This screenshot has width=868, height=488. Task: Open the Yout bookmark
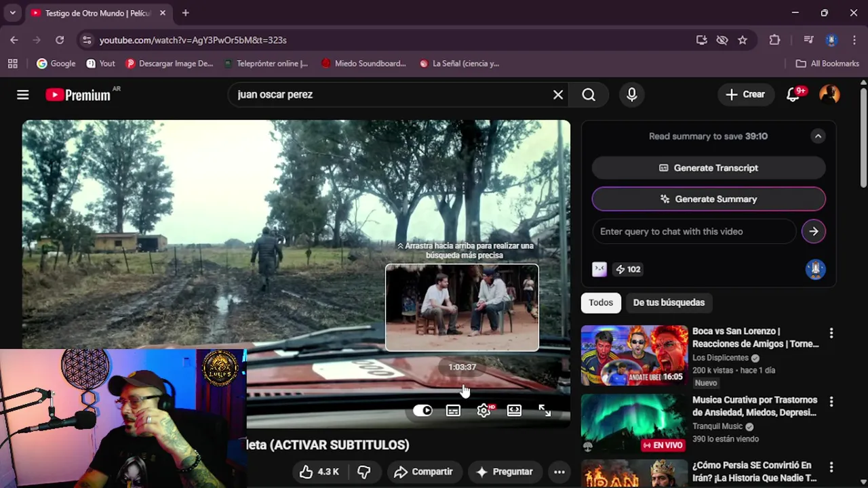100,64
